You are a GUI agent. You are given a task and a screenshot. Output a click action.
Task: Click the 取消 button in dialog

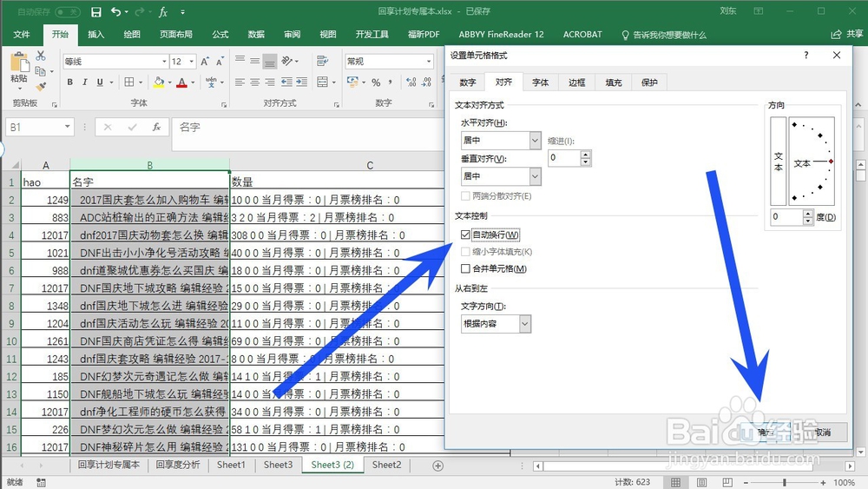click(823, 432)
